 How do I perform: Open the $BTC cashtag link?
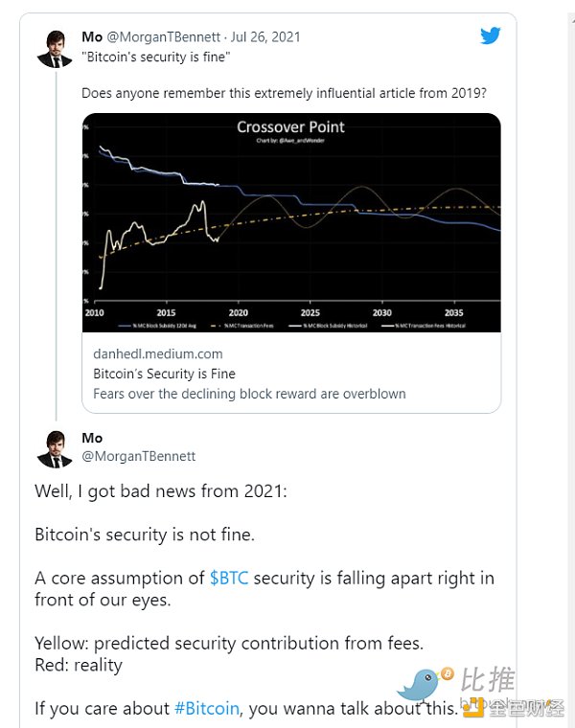(x=229, y=578)
